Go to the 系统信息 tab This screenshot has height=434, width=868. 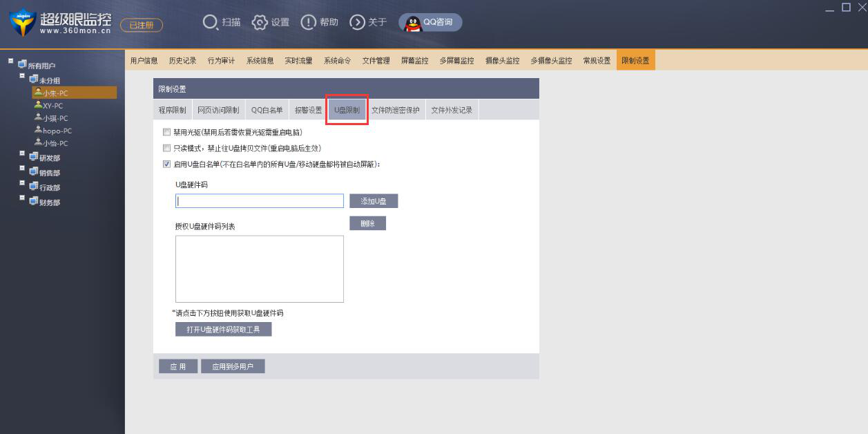260,61
